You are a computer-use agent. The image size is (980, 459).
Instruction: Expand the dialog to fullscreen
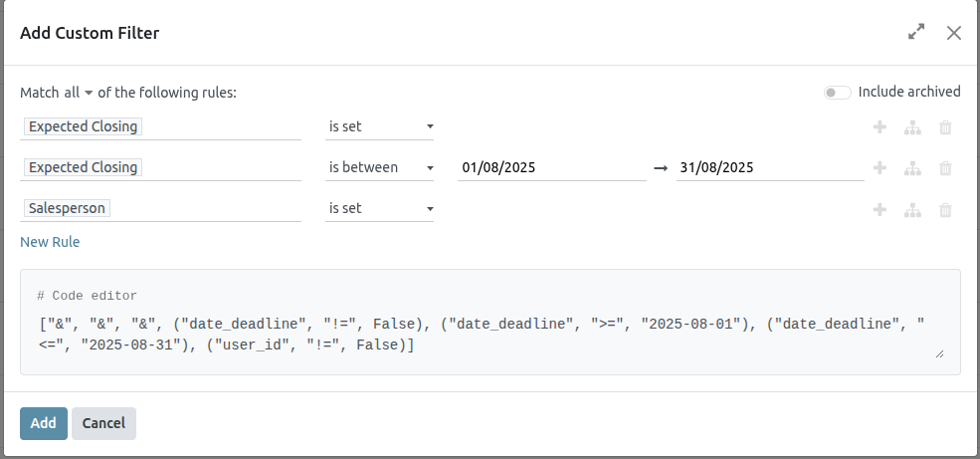(x=916, y=33)
